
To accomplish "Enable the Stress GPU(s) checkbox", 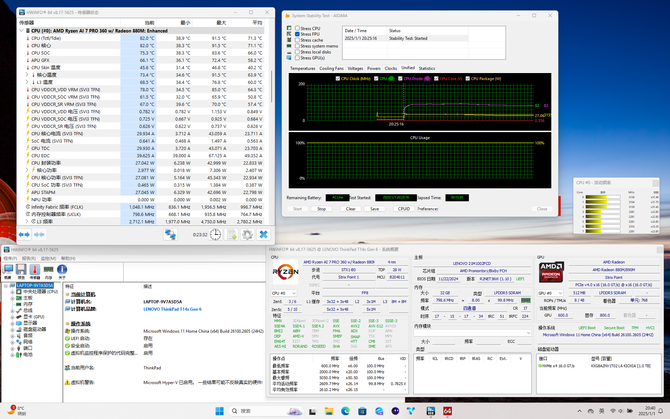I will tap(297, 58).
